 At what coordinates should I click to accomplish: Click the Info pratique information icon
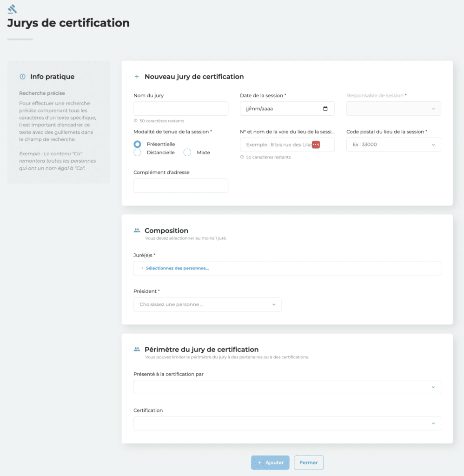click(x=22, y=77)
